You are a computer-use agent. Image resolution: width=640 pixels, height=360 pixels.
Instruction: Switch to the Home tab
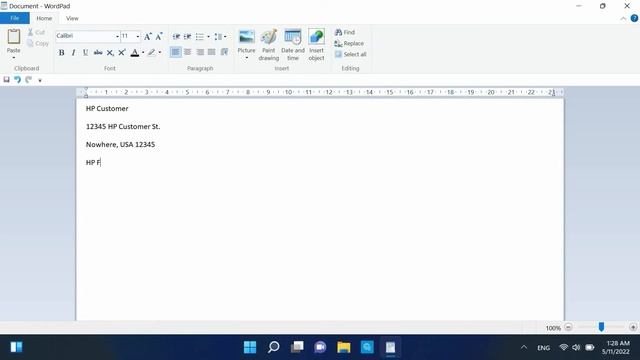click(x=44, y=18)
